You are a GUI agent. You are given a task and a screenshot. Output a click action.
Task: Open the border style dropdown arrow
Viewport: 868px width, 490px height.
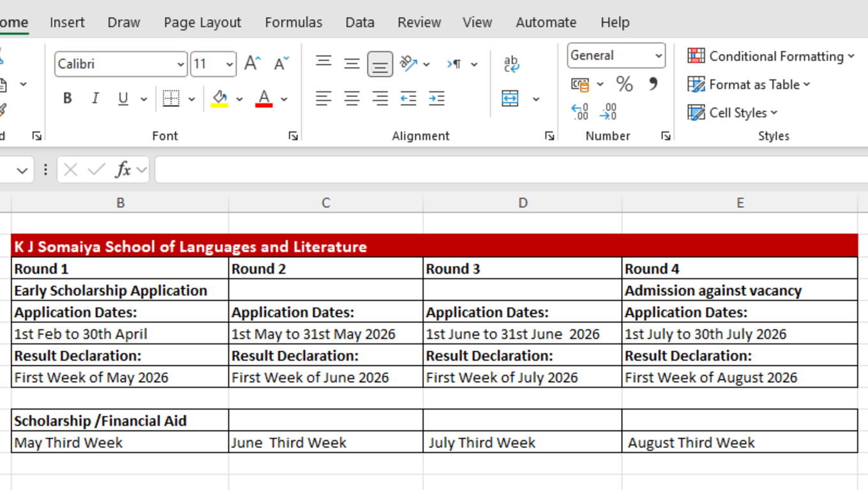coord(193,98)
